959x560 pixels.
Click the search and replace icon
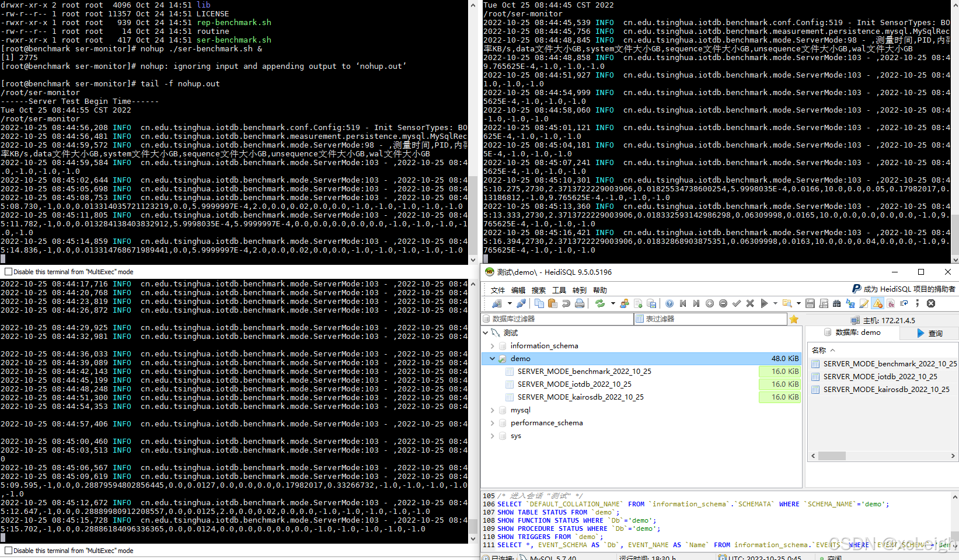point(850,303)
